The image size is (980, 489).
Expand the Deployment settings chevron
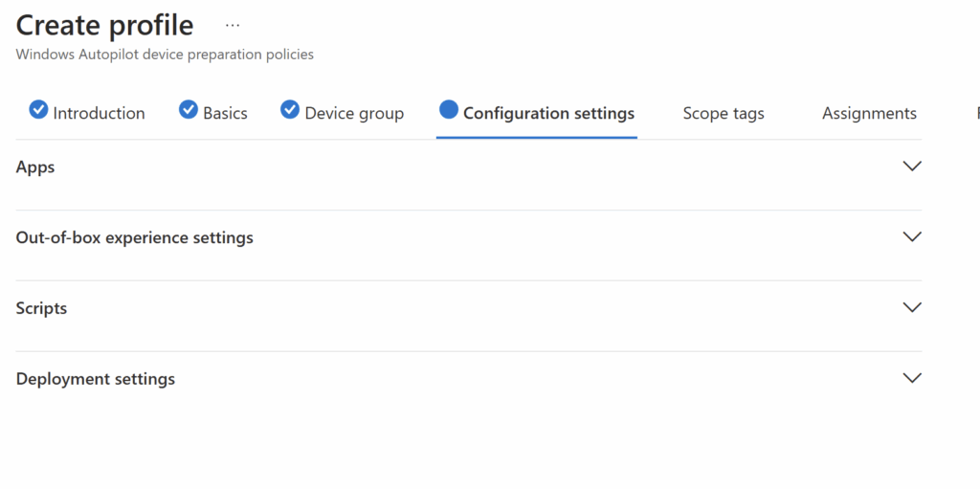912,378
